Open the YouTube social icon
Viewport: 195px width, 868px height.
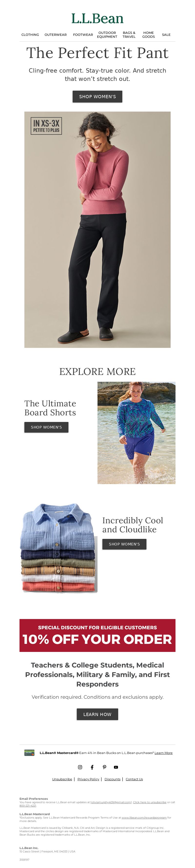(116, 767)
